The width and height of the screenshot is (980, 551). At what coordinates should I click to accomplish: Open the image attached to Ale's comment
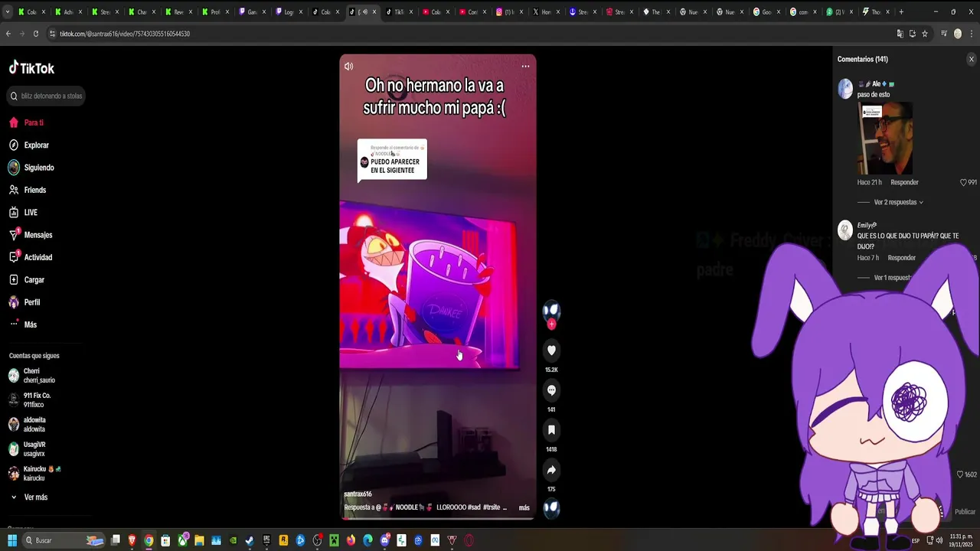point(885,139)
